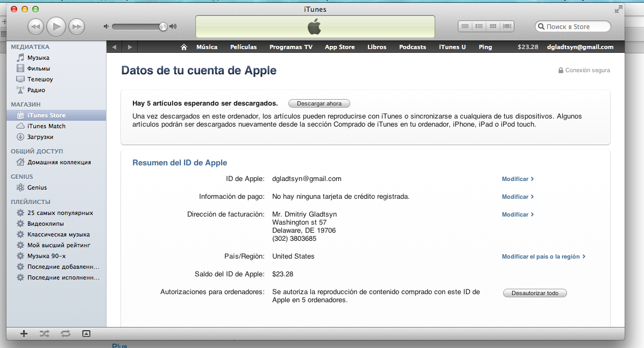Click the max-volume speaker icon
Image resolution: width=644 pixels, height=348 pixels.
pos(173,26)
